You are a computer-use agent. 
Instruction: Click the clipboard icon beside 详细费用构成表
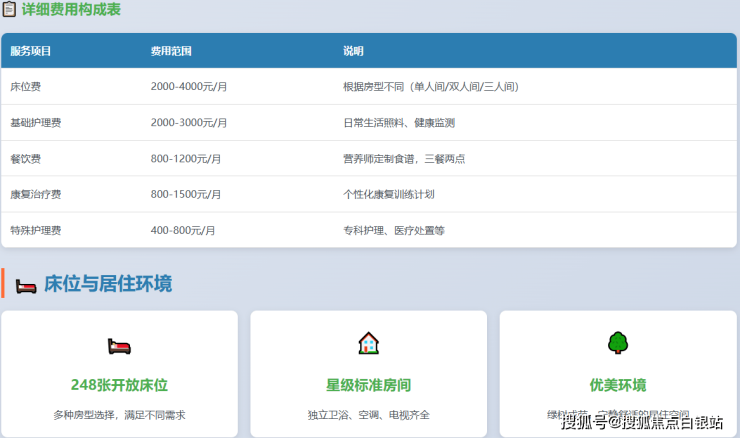[x=9, y=11]
